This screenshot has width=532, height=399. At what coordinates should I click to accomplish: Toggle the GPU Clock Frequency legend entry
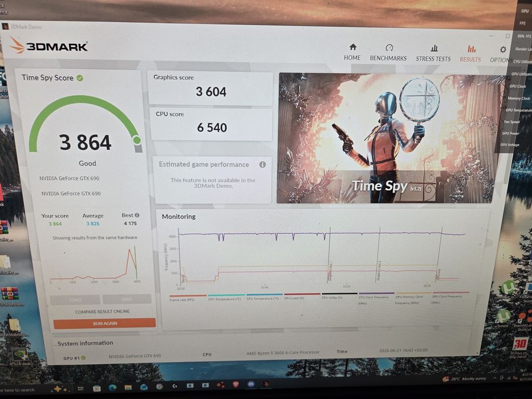click(450, 297)
